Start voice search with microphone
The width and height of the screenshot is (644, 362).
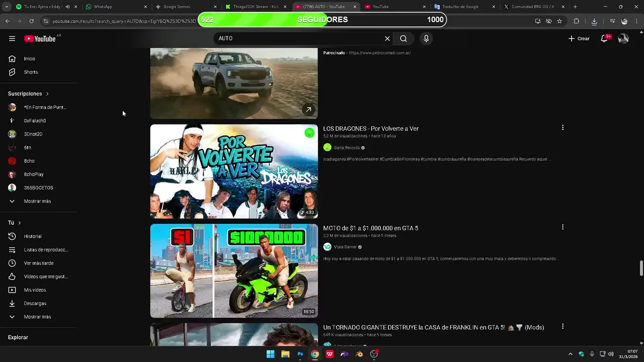426,38
